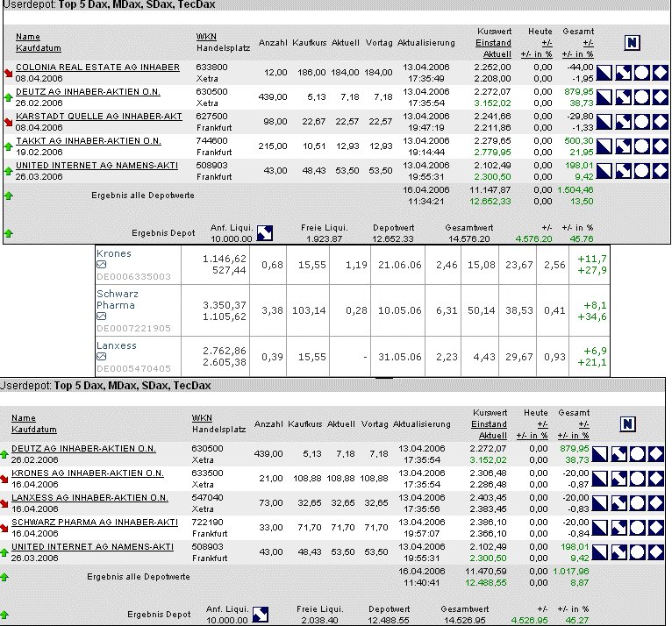Click WKN number 633800
Viewport: 672px width, 626px height.
(211, 68)
